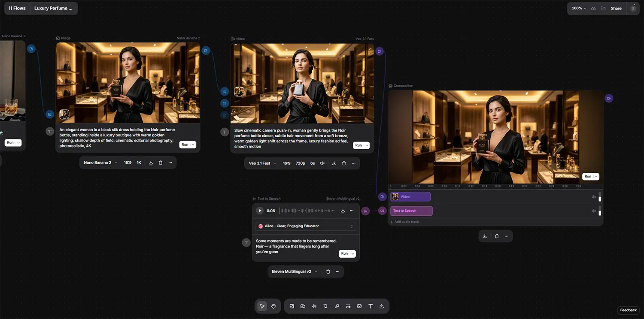
Task: Add a video node from bottom toolbar
Action: [303, 306]
